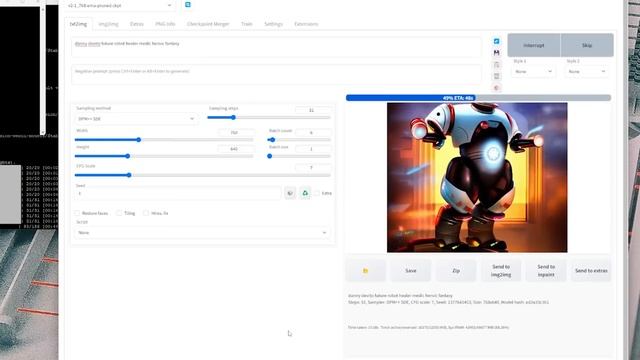
Task: Click the generated robot preview image
Action: point(477,178)
